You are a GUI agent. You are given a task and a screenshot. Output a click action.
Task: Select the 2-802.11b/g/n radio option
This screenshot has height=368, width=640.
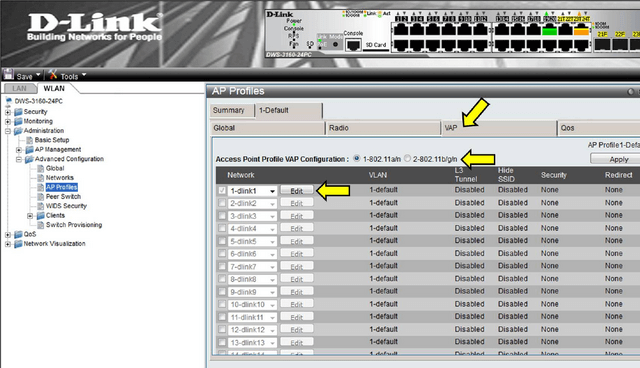407,158
